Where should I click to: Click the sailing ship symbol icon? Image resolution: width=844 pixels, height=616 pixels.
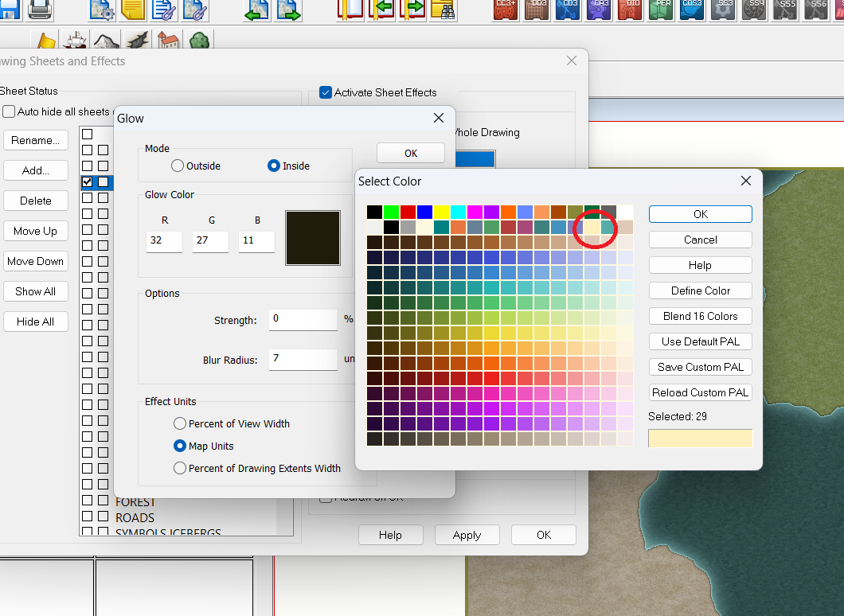coord(76,41)
